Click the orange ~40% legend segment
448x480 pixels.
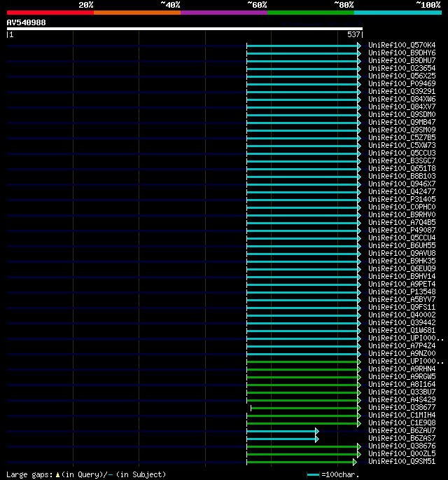(x=137, y=13)
